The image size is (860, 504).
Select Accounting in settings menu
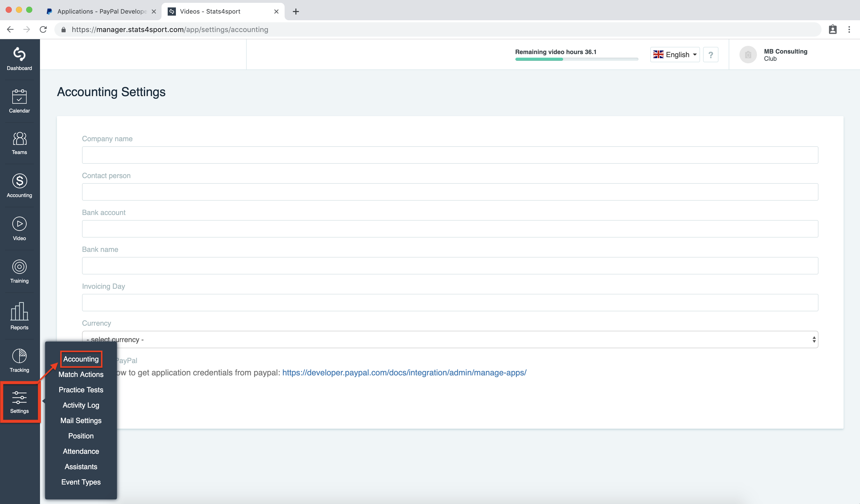81,359
